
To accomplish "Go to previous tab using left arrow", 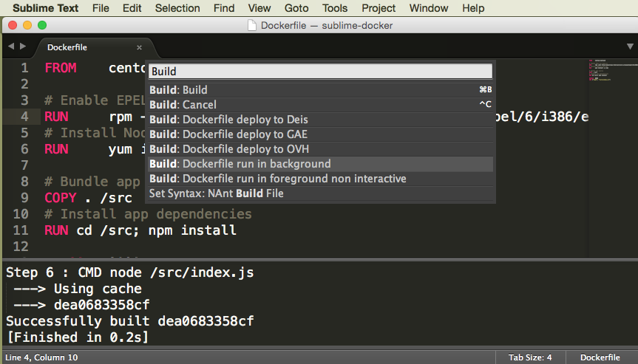I will [11, 47].
